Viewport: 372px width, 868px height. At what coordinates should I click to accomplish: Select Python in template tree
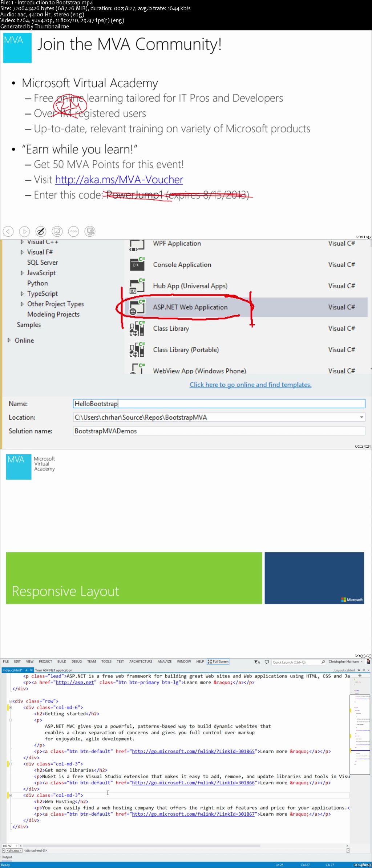point(37,283)
